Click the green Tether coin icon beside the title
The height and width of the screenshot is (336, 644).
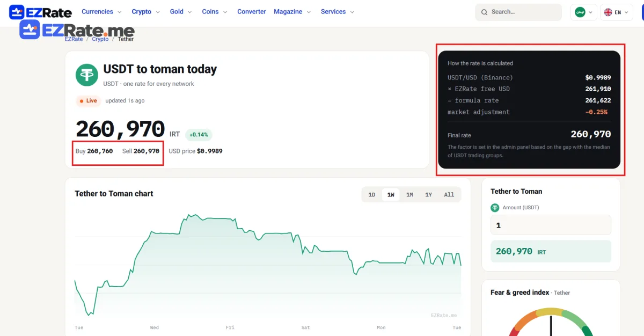point(86,75)
